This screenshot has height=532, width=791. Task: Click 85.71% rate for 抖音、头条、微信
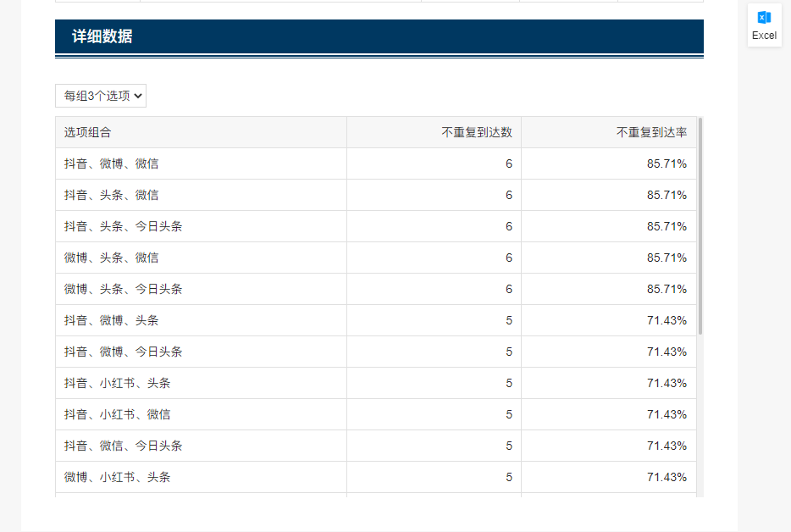point(667,195)
